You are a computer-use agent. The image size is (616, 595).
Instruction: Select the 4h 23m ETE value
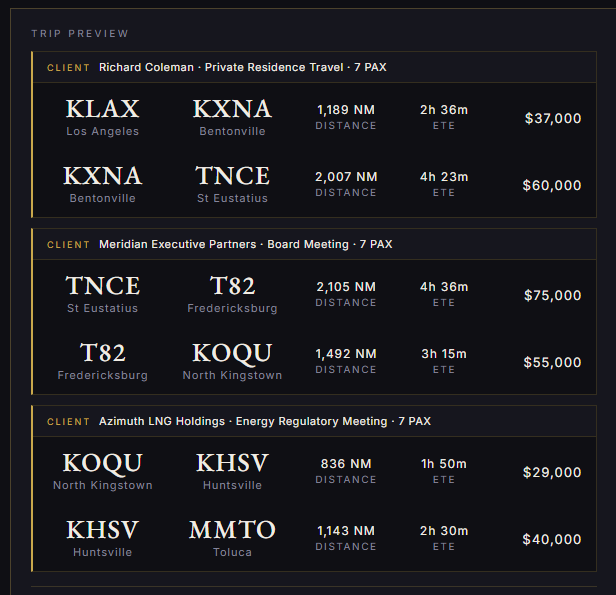444,177
